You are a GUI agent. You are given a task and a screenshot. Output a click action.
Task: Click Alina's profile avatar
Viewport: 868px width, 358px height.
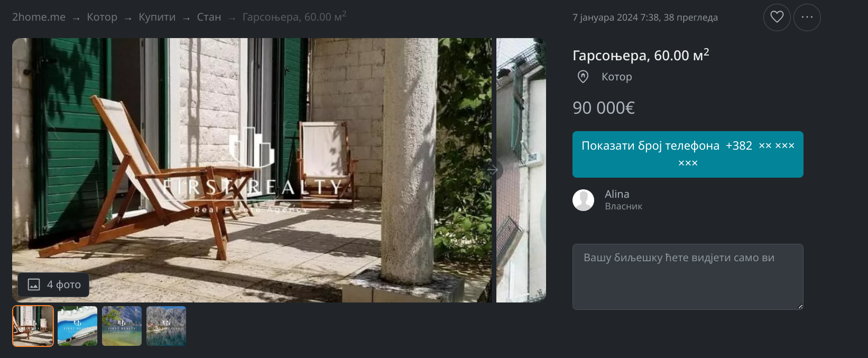pos(583,200)
